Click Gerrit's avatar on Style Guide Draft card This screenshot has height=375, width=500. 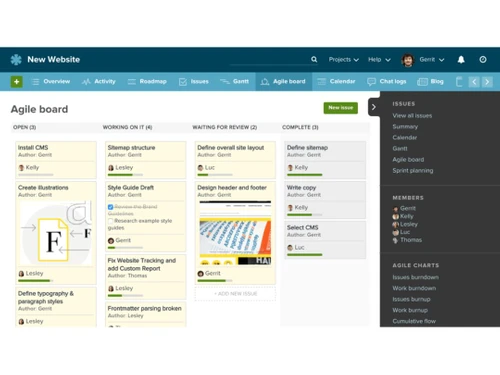pos(111,241)
